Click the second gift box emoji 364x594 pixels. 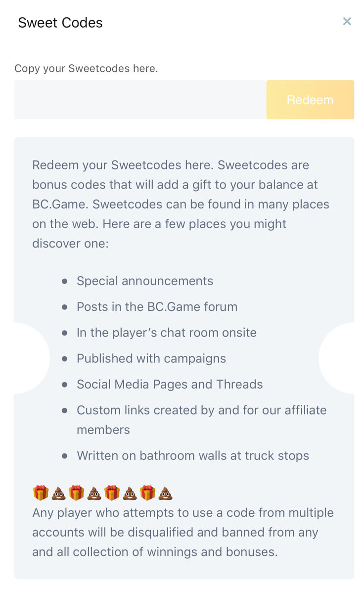[x=77, y=493]
